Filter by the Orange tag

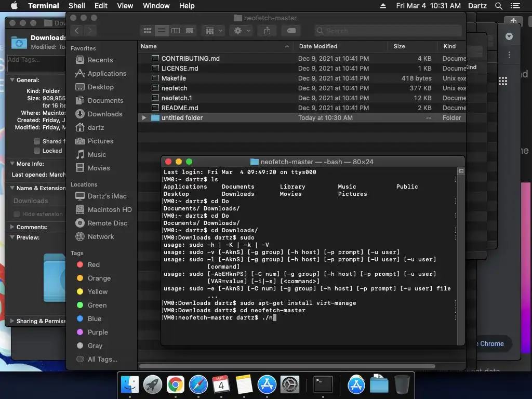click(x=94, y=278)
